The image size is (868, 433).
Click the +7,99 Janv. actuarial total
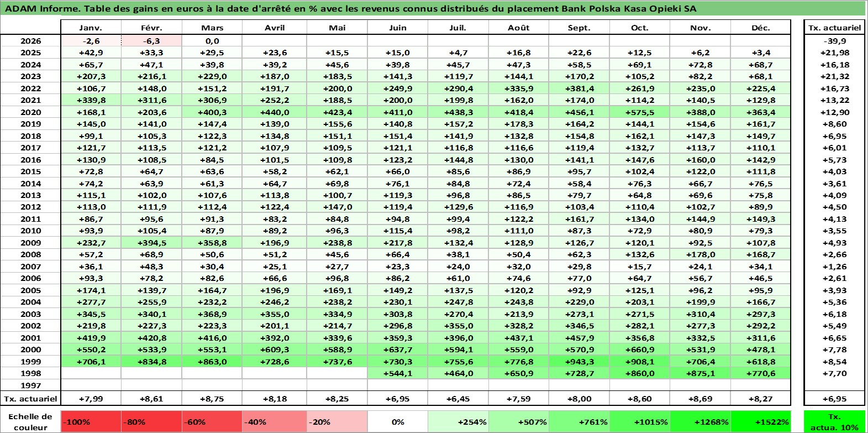tap(91, 398)
